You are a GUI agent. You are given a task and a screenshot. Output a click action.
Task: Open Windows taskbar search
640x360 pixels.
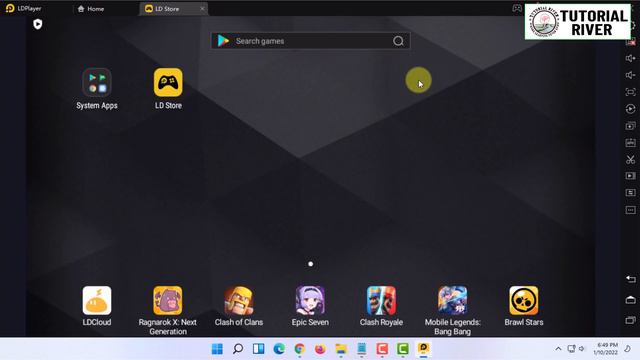pos(238,349)
